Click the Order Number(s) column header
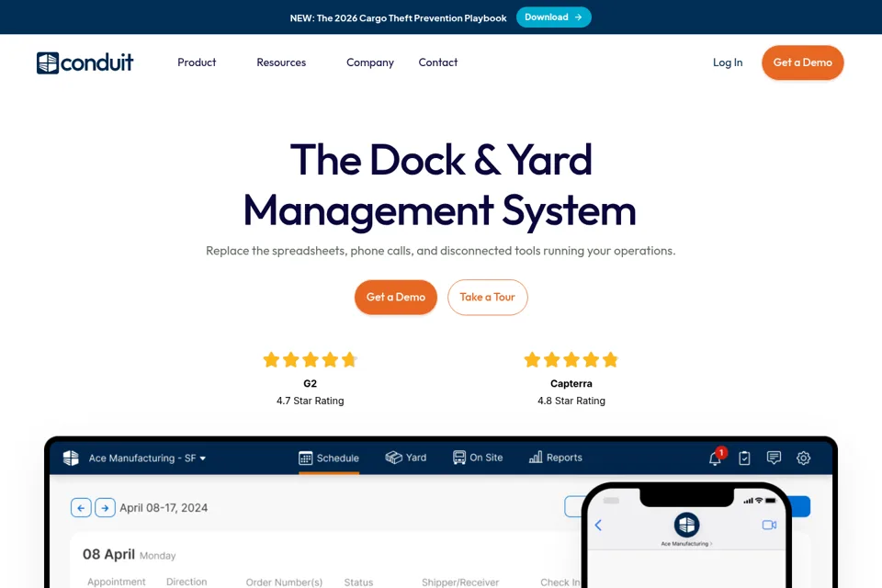882x588 pixels. (x=284, y=582)
